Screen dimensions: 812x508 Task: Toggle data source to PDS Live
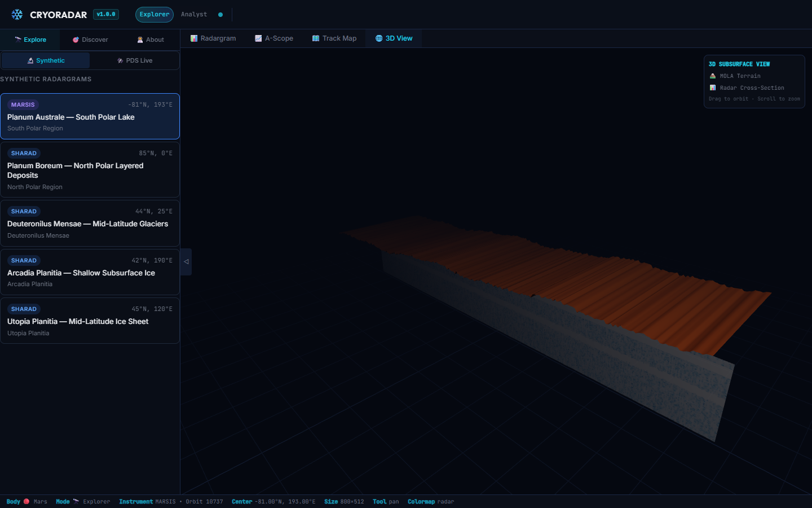(x=135, y=60)
